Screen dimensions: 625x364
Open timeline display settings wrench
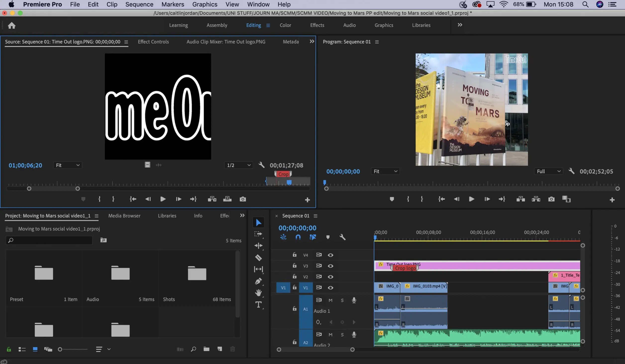pos(343,237)
